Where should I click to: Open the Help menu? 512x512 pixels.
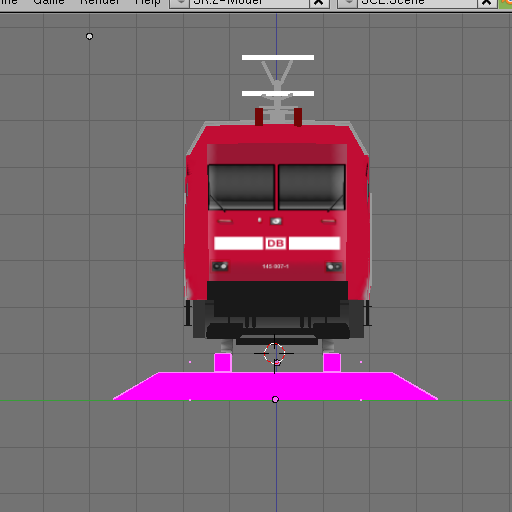pyautogui.click(x=148, y=2)
